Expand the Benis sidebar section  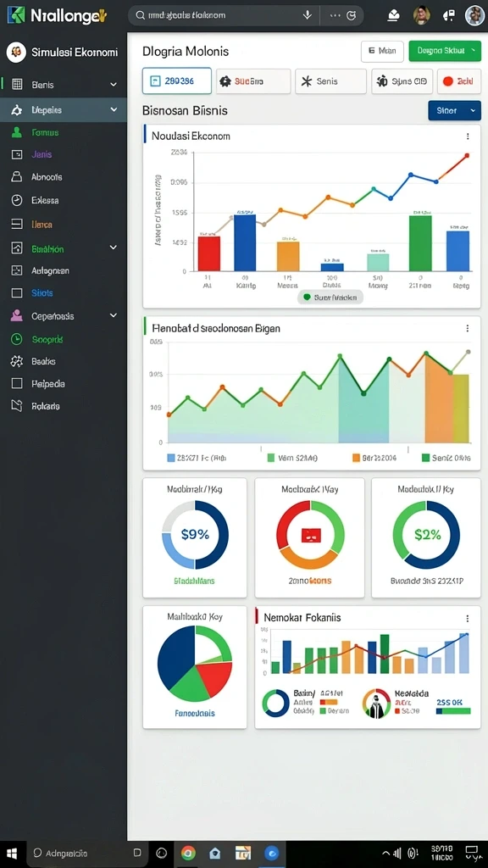pos(64,85)
